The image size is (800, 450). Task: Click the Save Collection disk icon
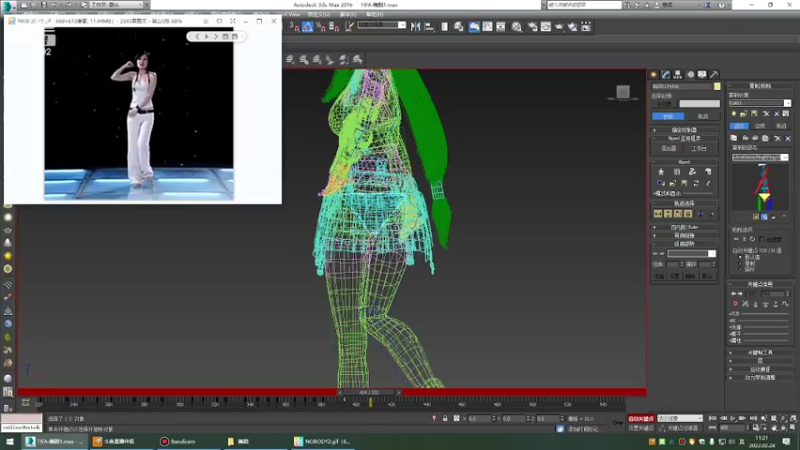click(x=755, y=114)
